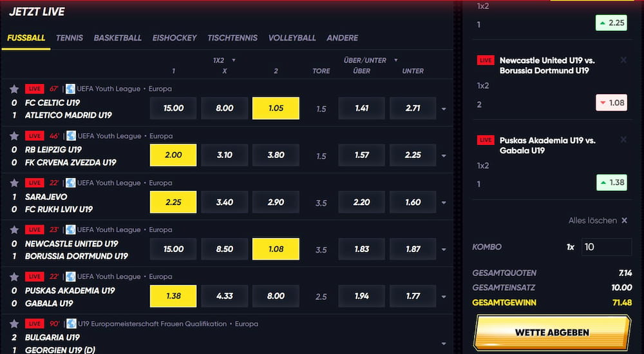This screenshot has height=354, width=644.
Task: Open the Über/Unter market dropdown
Action: tap(370, 61)
